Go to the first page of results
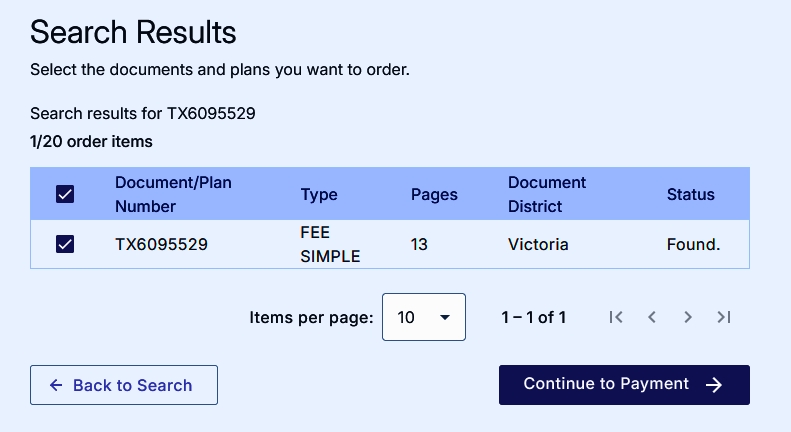This screenshot has height=432, width=791. click(x=616, y=317)
